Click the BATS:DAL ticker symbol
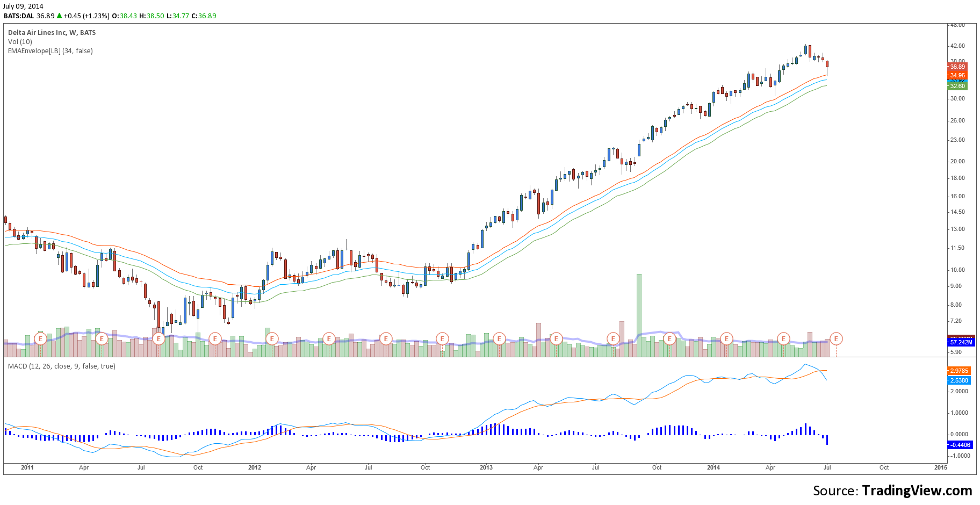 tap(19, 16)
